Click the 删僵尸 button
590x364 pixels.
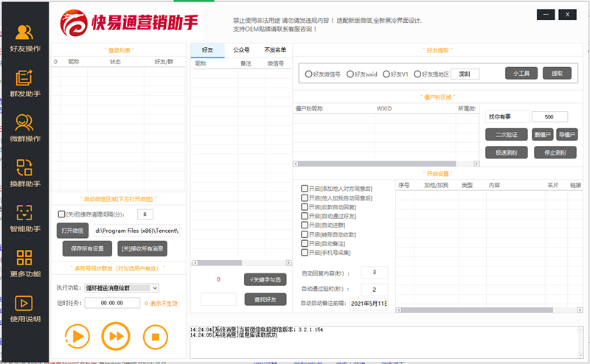point(542,135)
